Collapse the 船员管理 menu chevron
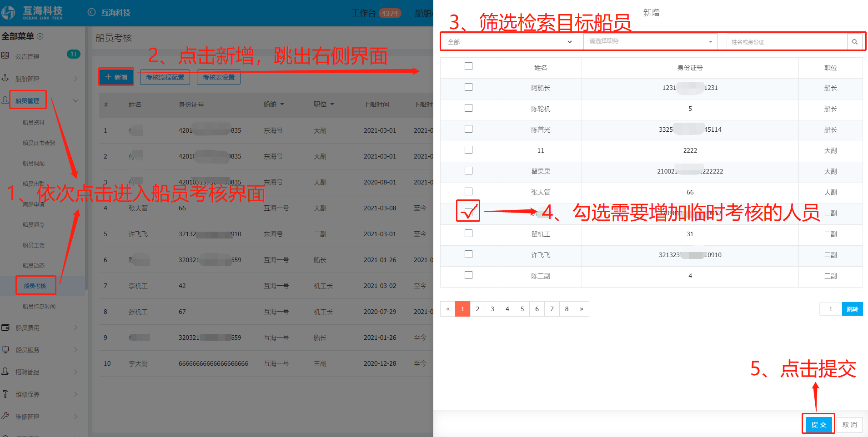Viewport: 868px width, 437px height. click(x=75, y=101)
